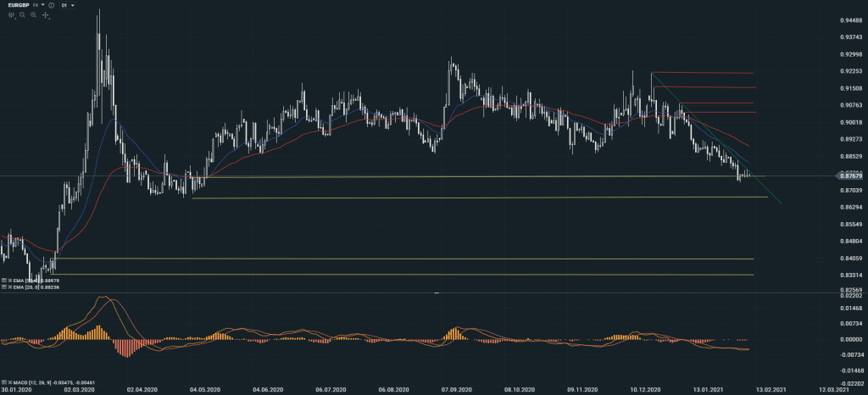Remove the MACD indicator with X
Viewport: 868px width, 395px height.
pos(10,382)
